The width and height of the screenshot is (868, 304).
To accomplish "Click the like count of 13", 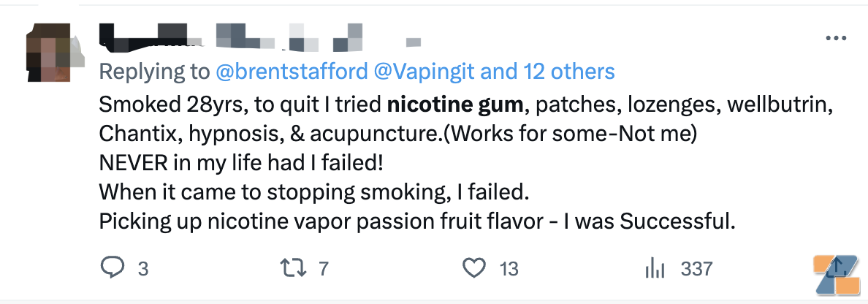I will (509, 269).
